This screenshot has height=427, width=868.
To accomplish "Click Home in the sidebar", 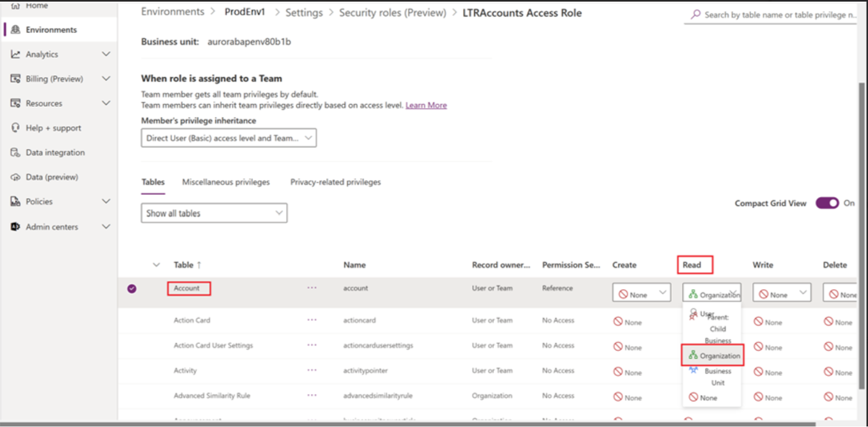I will point(36,5).
